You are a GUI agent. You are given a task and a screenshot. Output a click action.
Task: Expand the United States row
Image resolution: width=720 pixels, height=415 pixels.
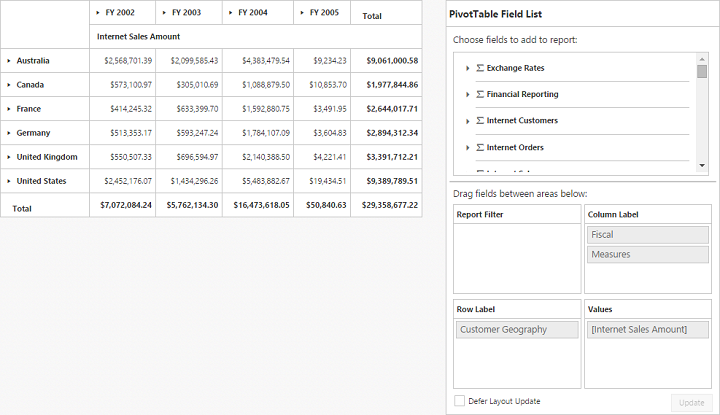pyautogui.click(x=9, y=181)
